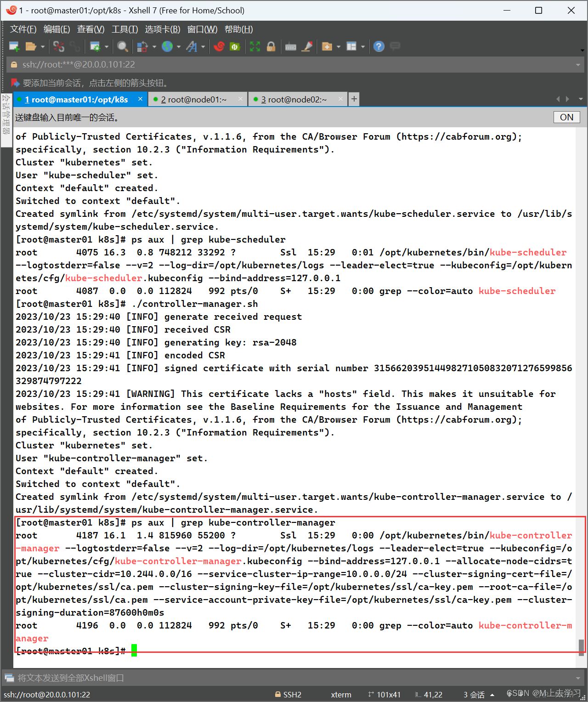
Task: Click the chat bubble feedback icon
Action: tap(395, 46)
